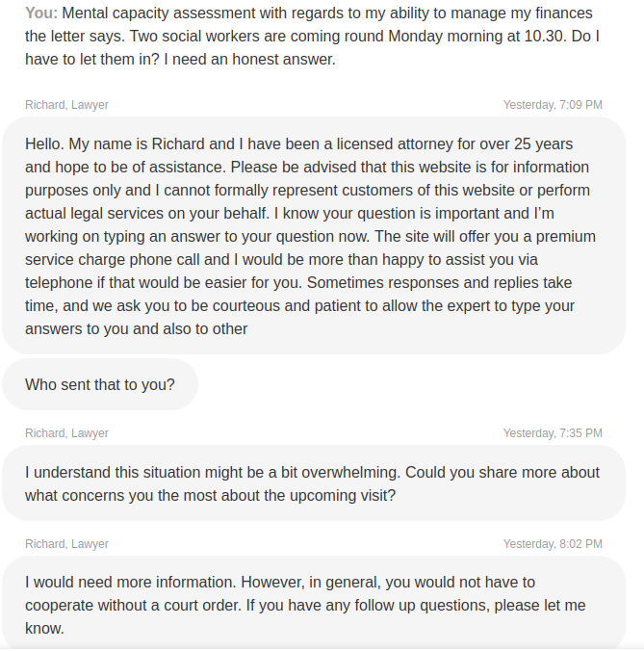Click the "Yesterday, 7:35 PM" timestamp
This screenshot has width=644, height=651.
click(x=553, y=433)
